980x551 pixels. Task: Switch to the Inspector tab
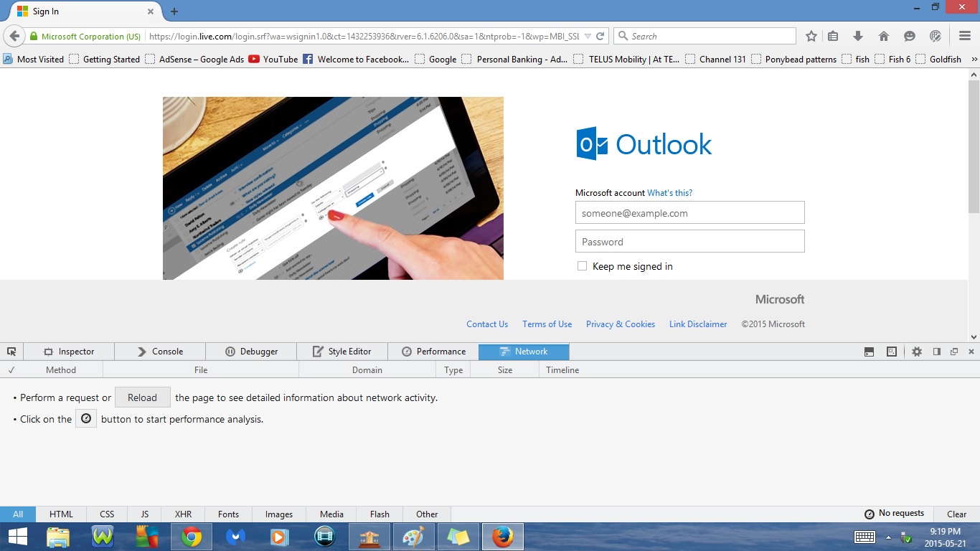click(x=69, y=352)
